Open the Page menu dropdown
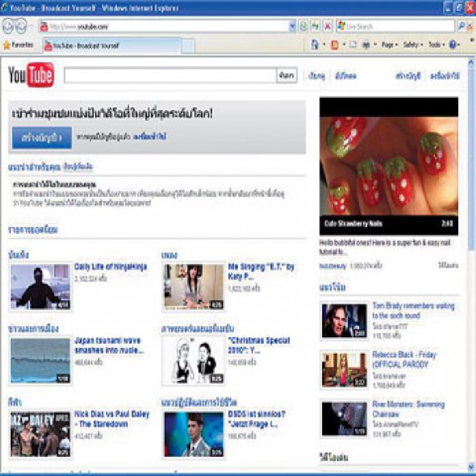Image resolution: width=476 pixels, height=476 pixels. click(390, 45)
